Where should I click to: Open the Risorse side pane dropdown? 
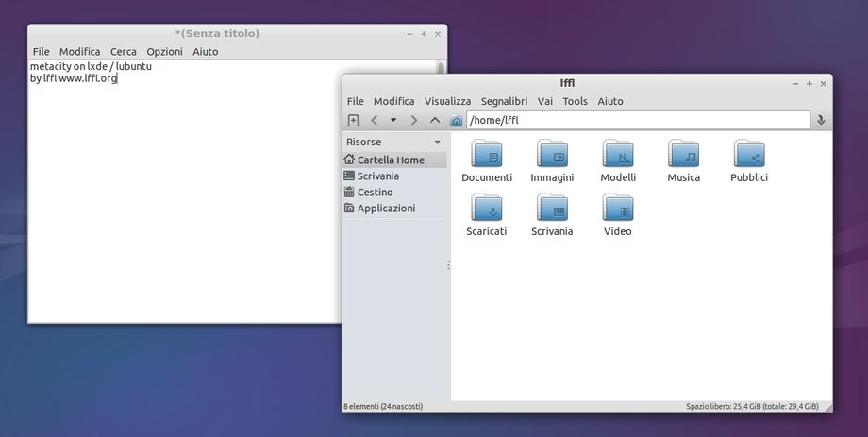click(438, 143)
